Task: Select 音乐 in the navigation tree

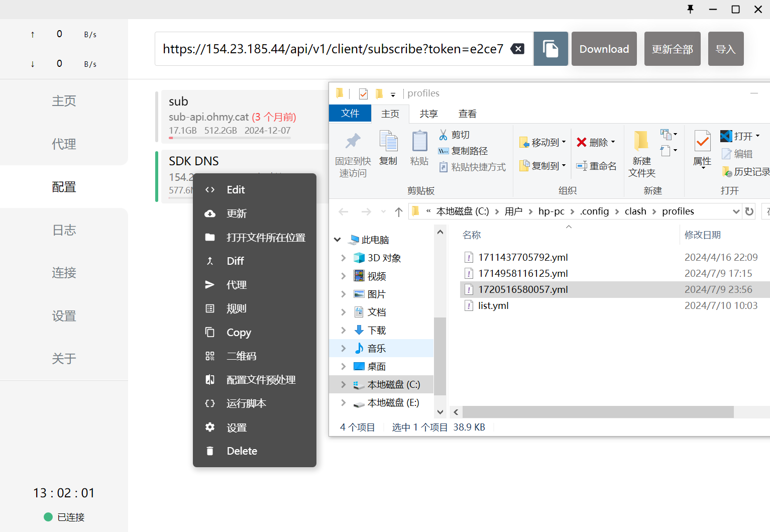Action: (377, 348)
